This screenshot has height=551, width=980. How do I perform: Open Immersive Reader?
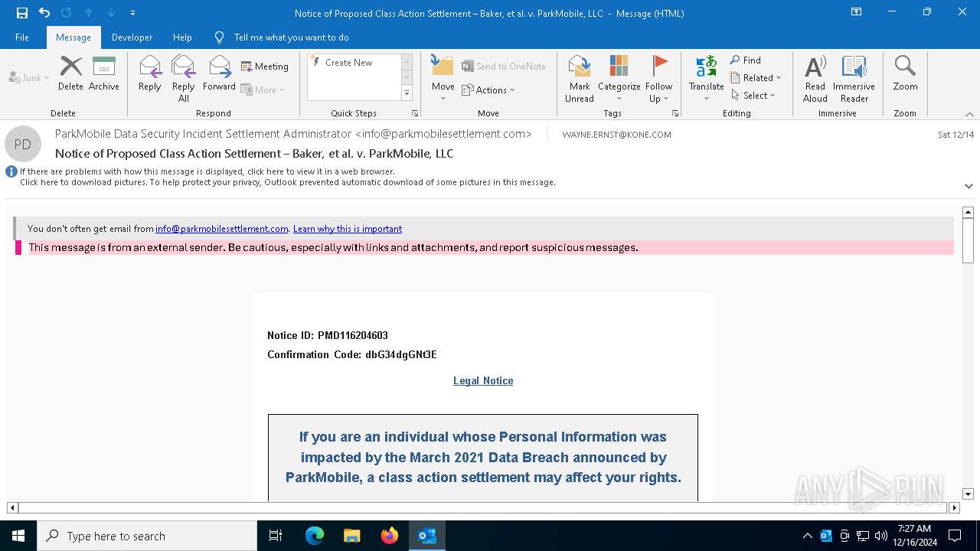[854, 78]
